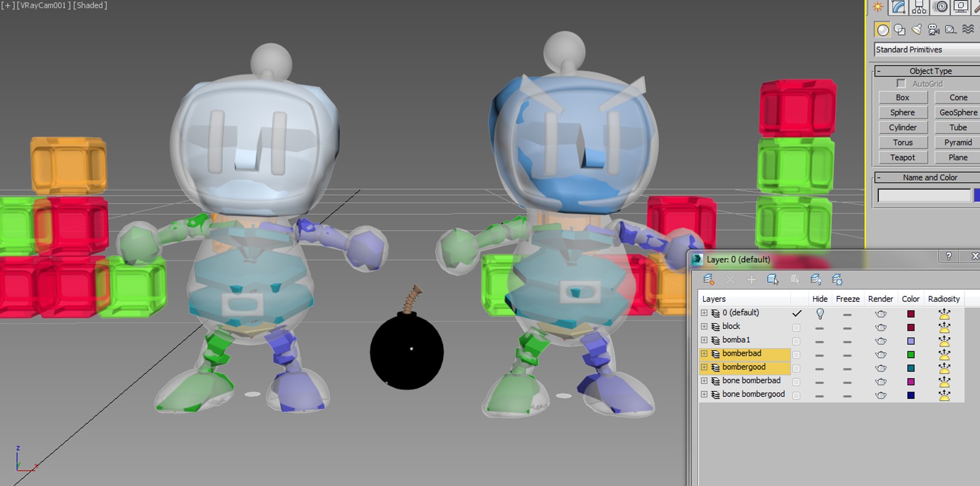
Task: Expand the 0 (default) layer tree
Action: pyautogui.click(x=704, y=313)
